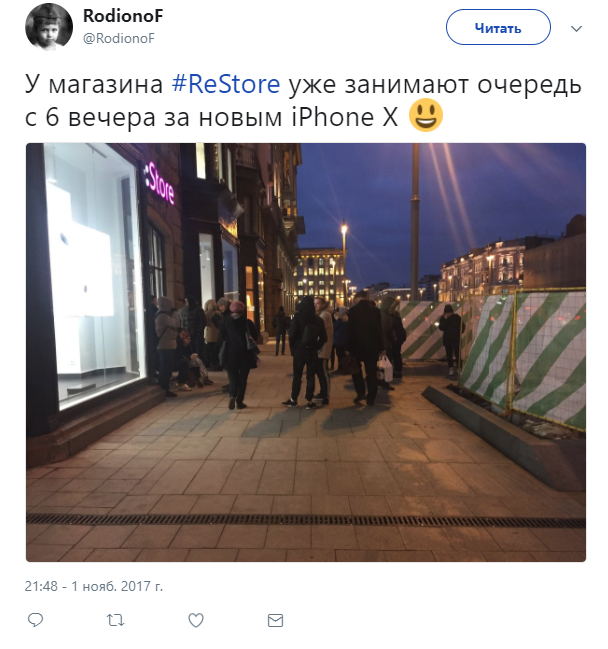Open the RodionoF display name link
608x649 pixels.
coord(123,16)
